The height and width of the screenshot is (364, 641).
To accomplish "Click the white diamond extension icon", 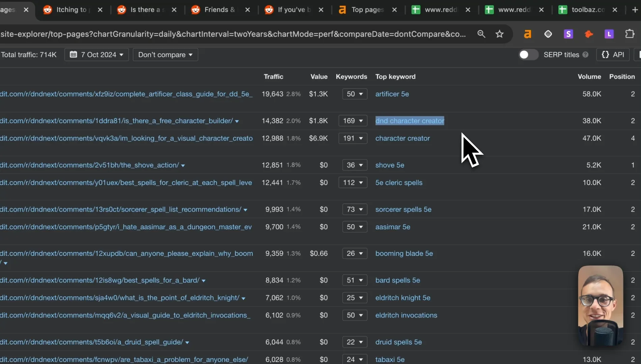I will click(548, 34).
